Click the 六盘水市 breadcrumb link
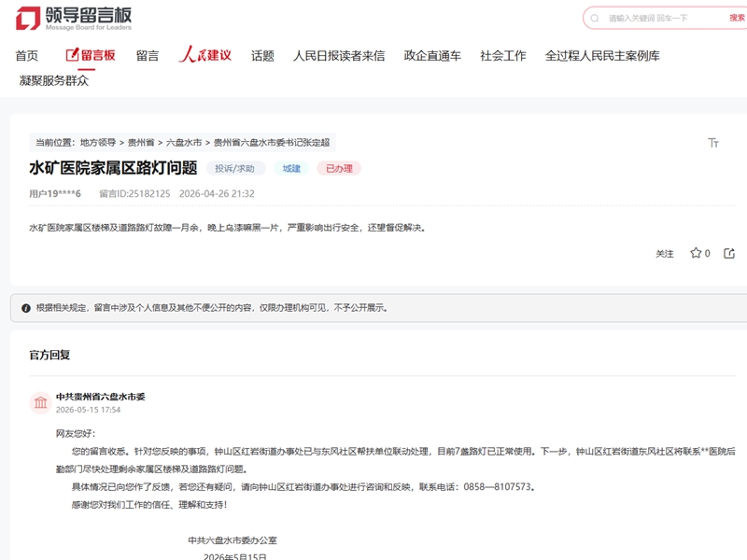Screen dimensions: 747x560 [184, 143]
